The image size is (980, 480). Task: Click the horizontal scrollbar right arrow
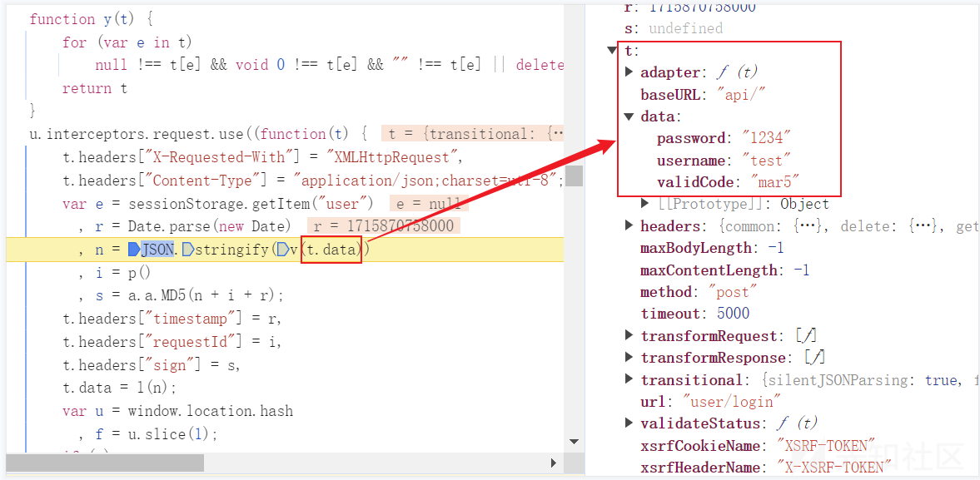[x=553, y=463]
